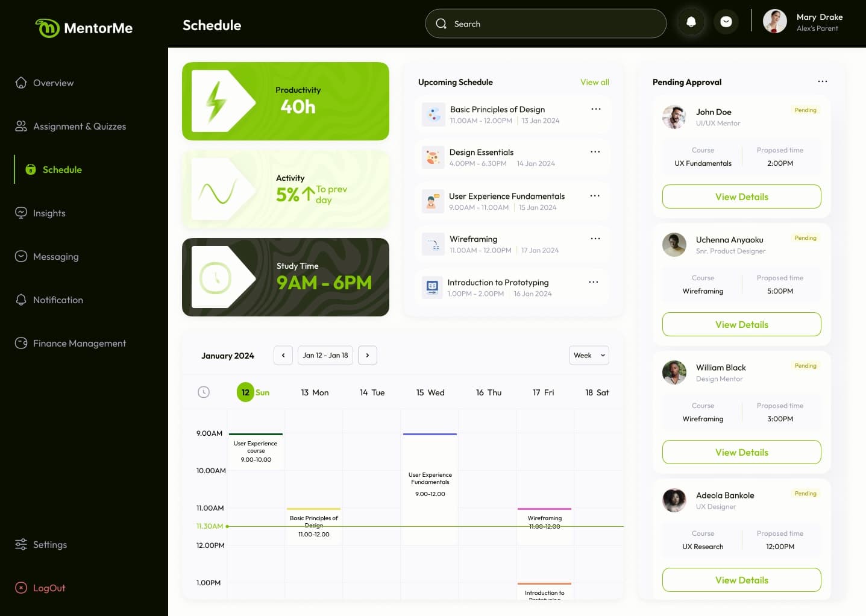Go to Insights page
The width and height of the screenshot is (866, 616).
40,213
